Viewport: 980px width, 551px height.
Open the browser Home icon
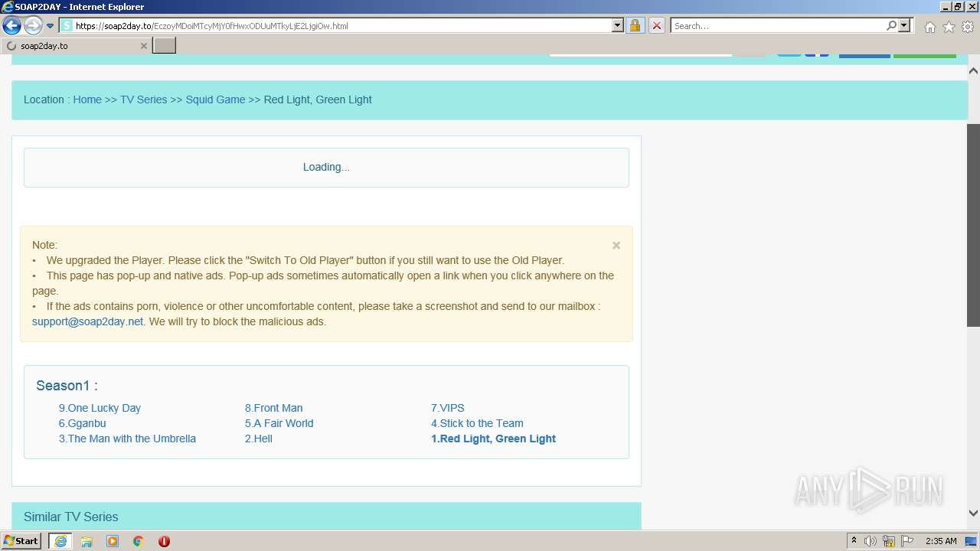point(929,27)
